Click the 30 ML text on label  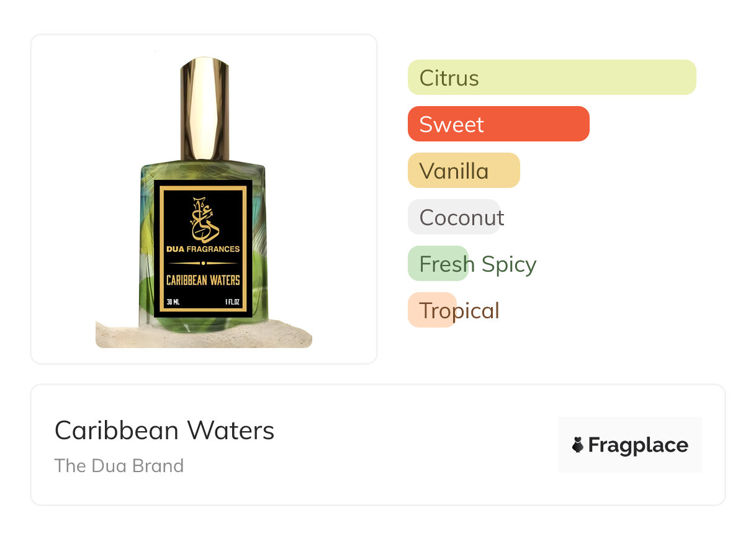(174, 303)
